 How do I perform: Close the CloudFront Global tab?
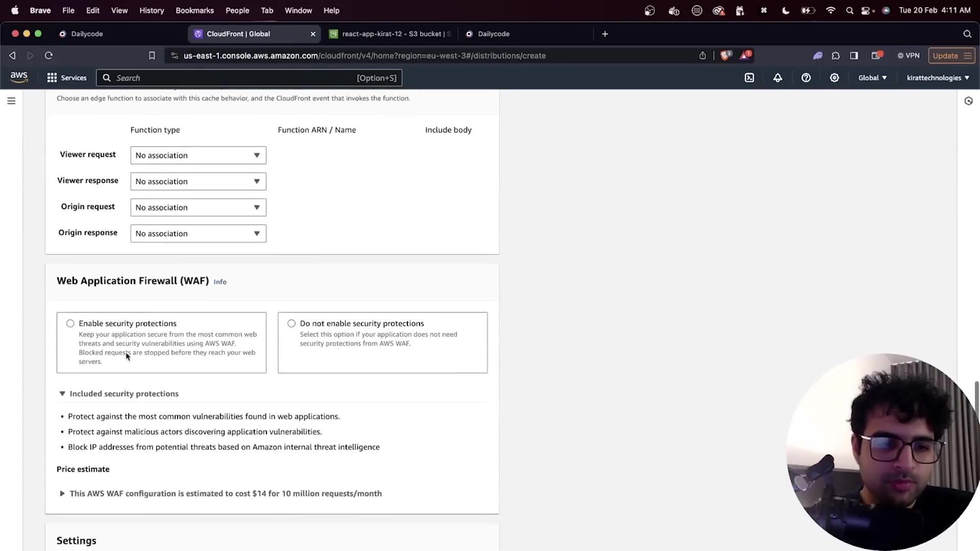[313, 34]
